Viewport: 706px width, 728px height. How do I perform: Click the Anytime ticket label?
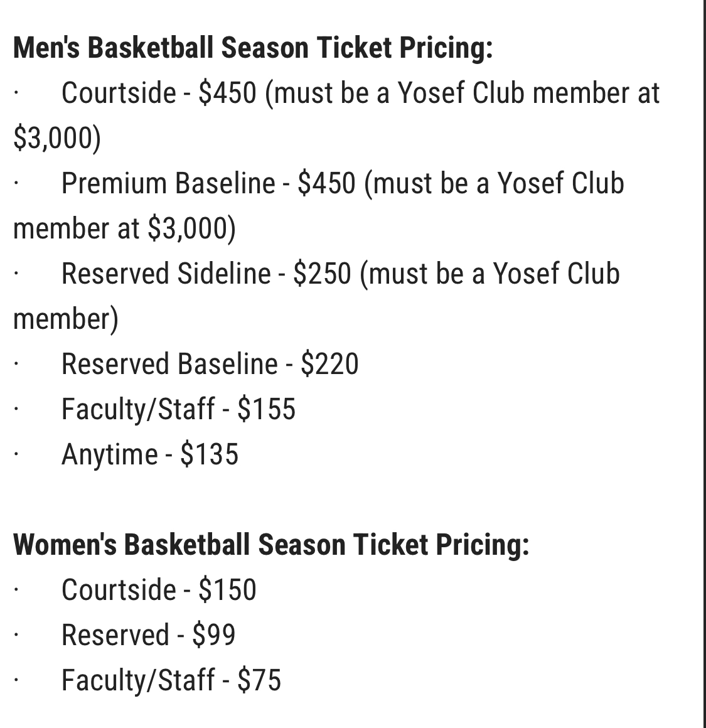tap(109, 455)
